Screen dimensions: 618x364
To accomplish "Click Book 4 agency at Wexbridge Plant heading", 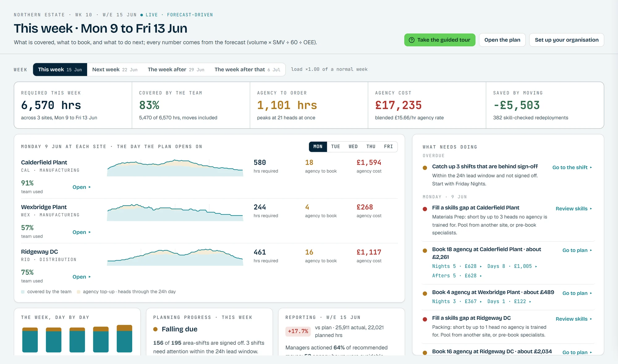I will (493, 292).
